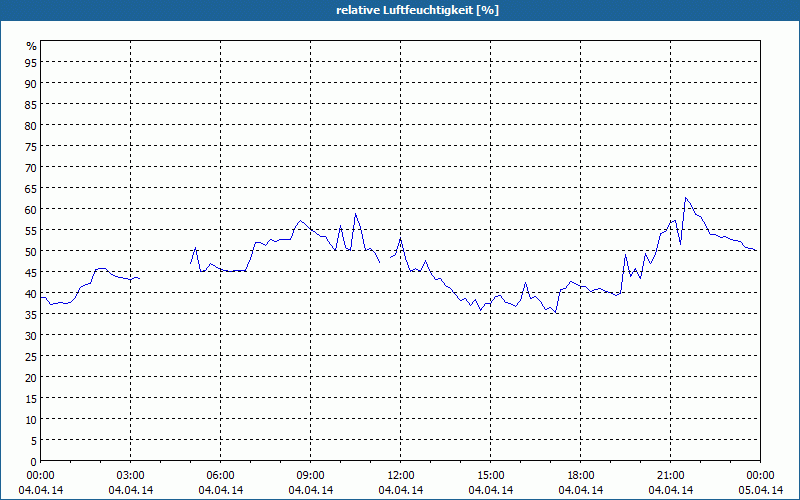Viewport: 800px width, 500px height.
Task: Pick the 12:00 time axis label
Action: [x=401, y=476]
